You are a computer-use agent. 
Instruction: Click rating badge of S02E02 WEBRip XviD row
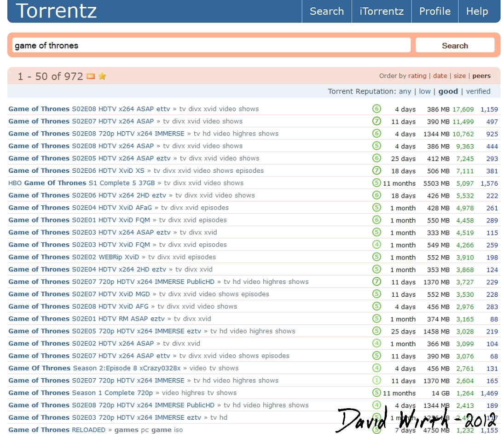point(377,257)
